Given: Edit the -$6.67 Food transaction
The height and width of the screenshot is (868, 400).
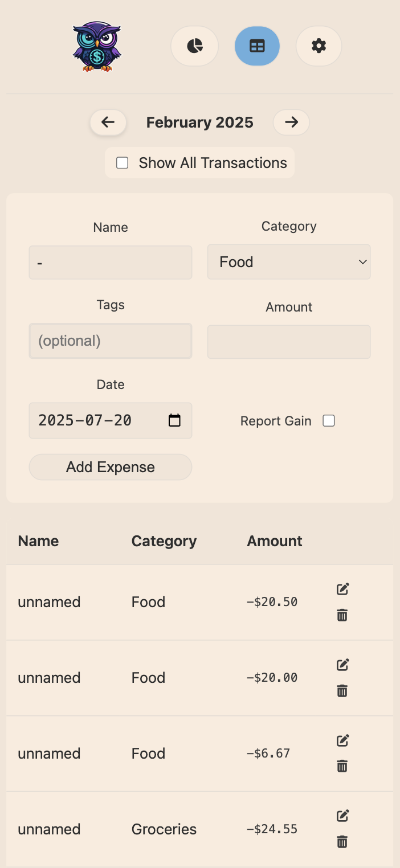Looking at the screenshot, I should click(x=342, y=740).
